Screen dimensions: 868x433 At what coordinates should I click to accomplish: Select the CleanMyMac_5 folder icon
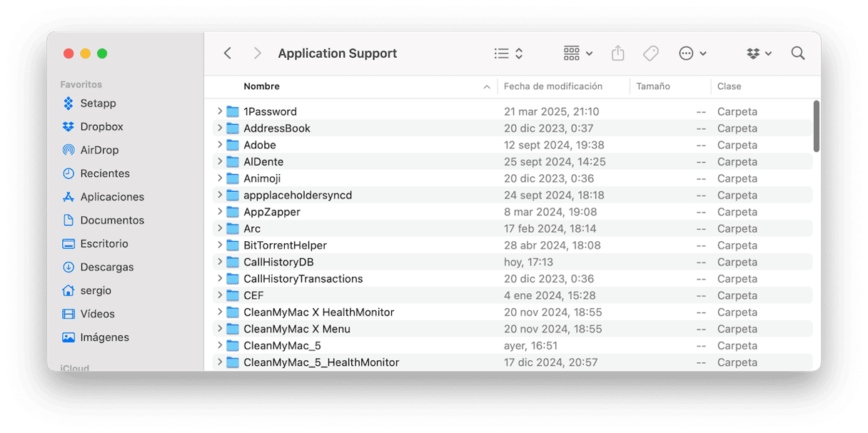point(233,345)
